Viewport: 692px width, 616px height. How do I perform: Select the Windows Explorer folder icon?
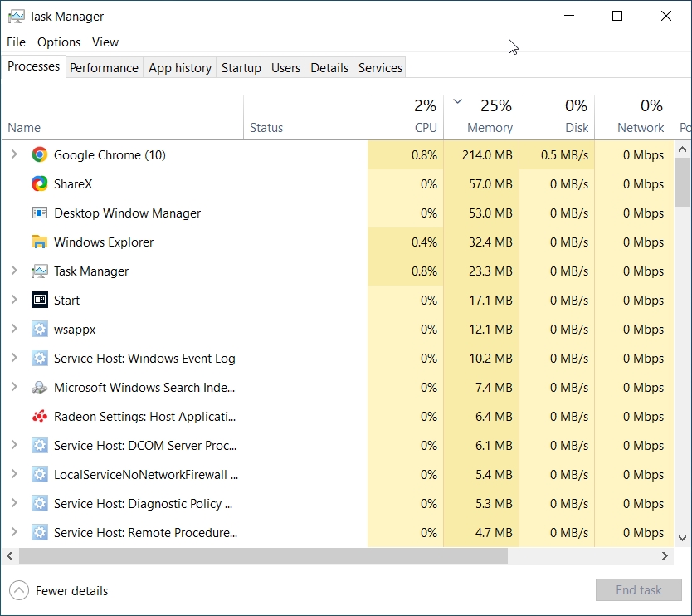tap(38, 242)
